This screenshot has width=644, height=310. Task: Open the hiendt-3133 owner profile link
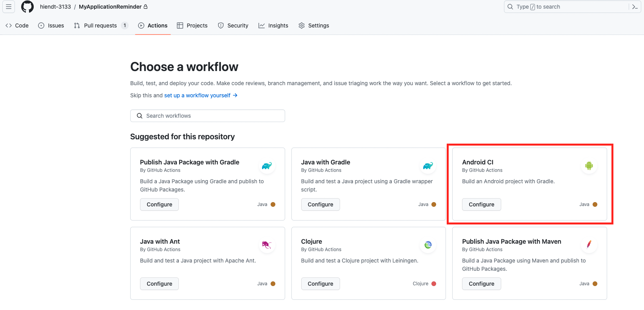click(x=55, y=7)
